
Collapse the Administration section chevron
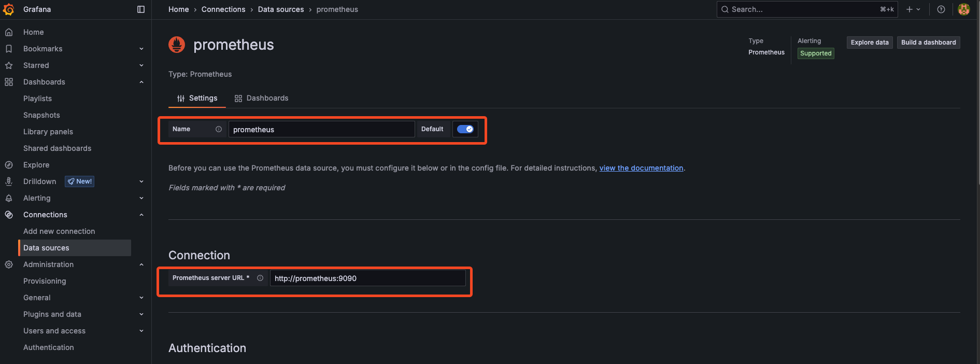pyautogui.click(x=141, y=264)
